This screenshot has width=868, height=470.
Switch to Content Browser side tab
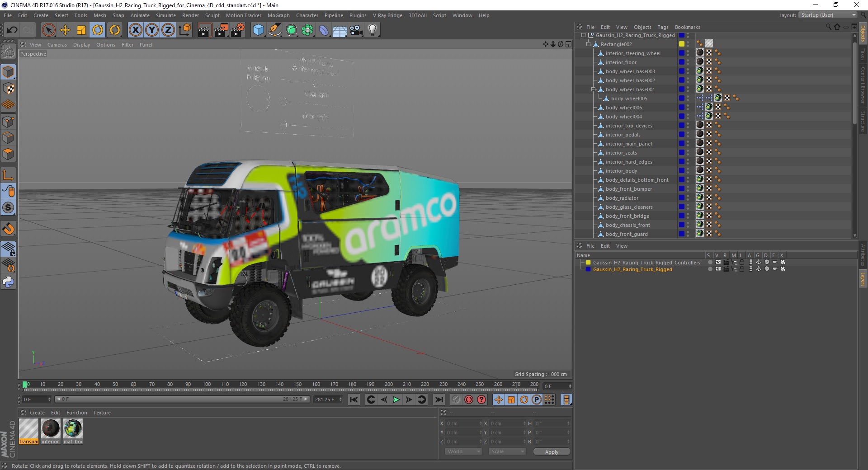tap(863, 85)
